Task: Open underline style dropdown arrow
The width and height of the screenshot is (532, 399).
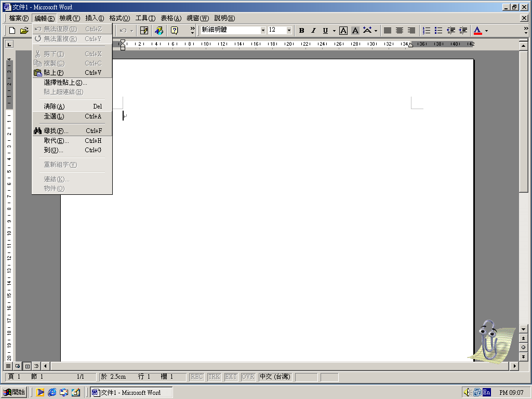Action: click(x=334, y=31)
